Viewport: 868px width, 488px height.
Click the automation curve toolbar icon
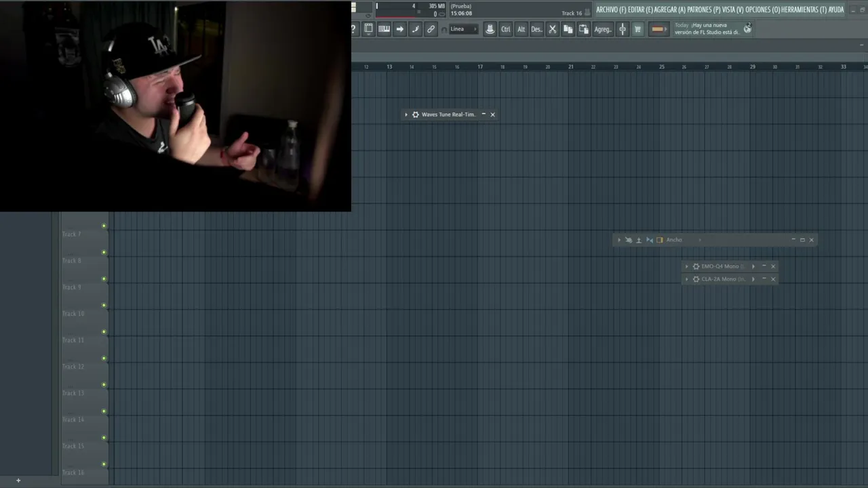(415, 29)
